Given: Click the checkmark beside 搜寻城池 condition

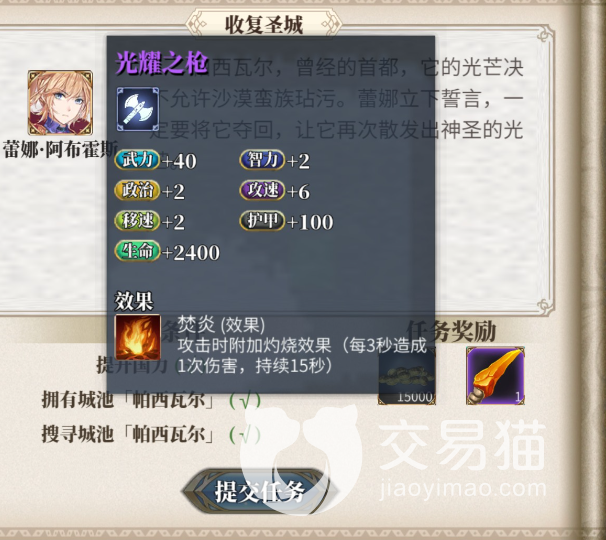Looking at the screenshot, I should [x=245, y=434].
